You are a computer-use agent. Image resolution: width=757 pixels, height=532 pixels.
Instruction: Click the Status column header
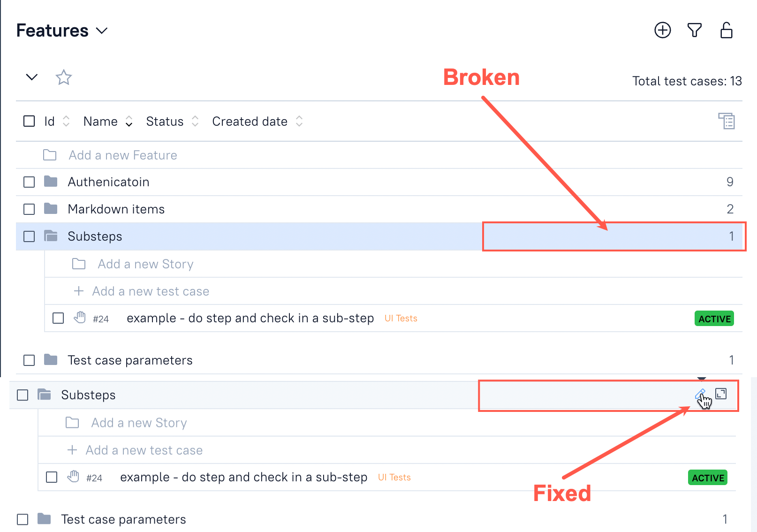pos(164,121)
